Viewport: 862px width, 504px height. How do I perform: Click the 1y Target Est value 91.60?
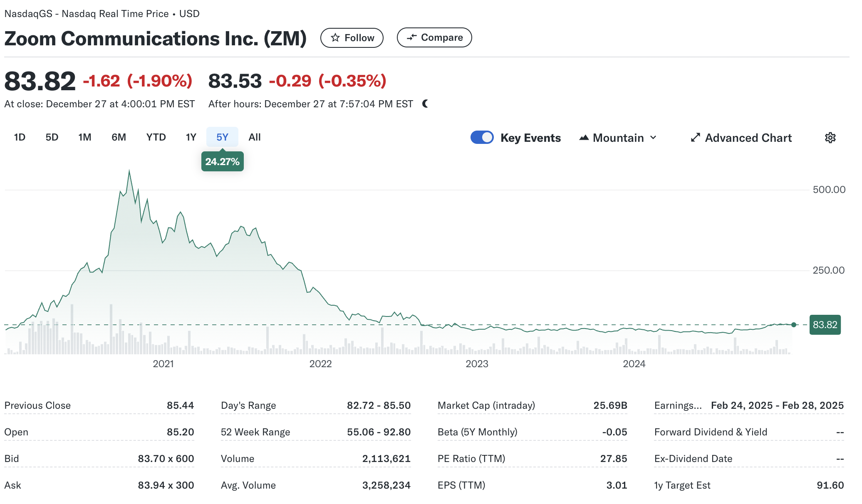[x=830, y=485]
